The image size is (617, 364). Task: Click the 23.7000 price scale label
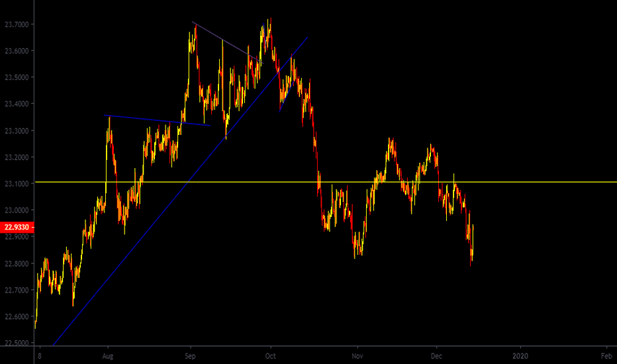(x=17, y=24)
